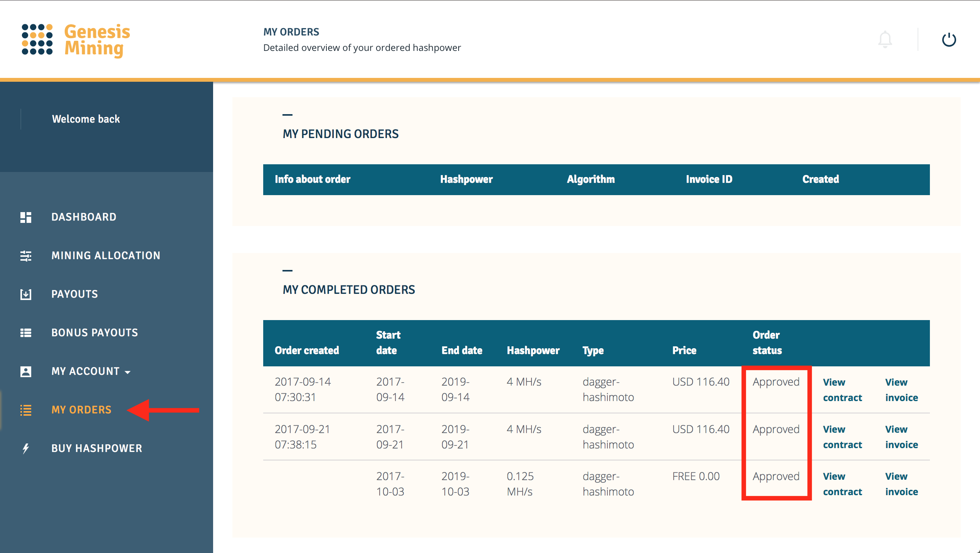980x553 pixels.
Task: Click the My Orders menu item
Action: pyautogui.click(x=80, y=410)
